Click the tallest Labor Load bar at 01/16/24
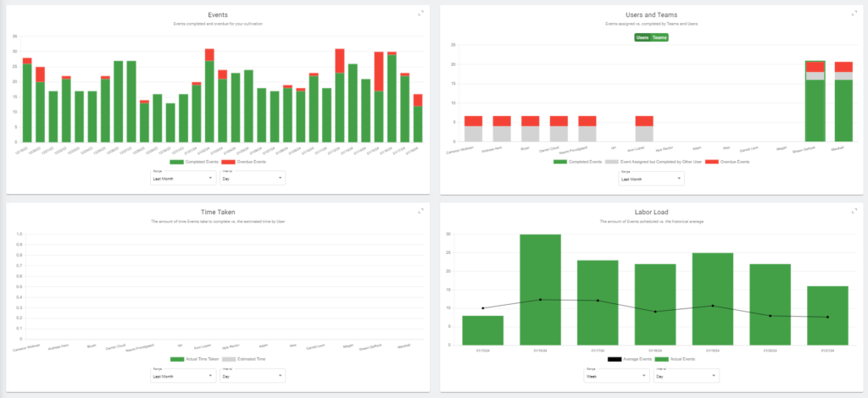The height and width of the screenshot is (398, 868). click(x=540, y=290)
